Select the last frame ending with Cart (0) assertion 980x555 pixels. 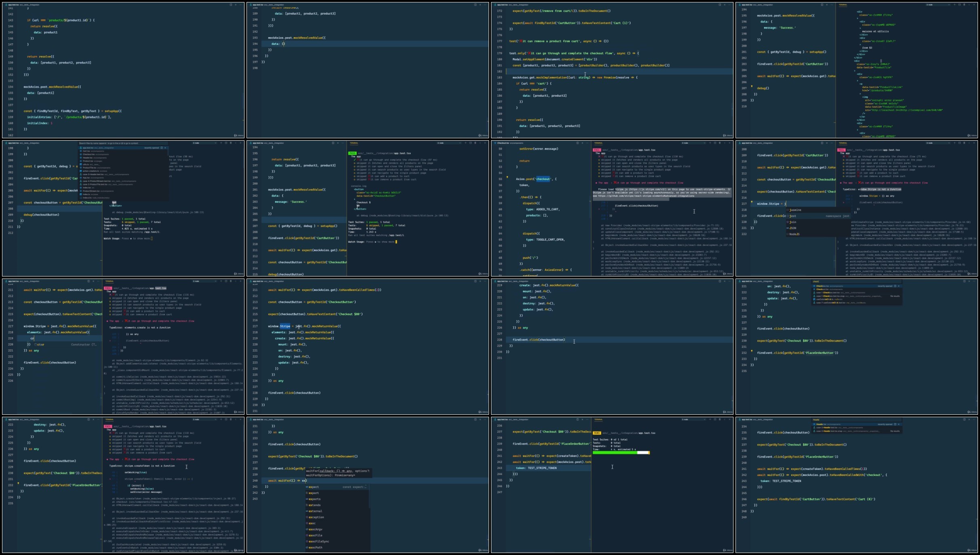[x=857, y=485]
